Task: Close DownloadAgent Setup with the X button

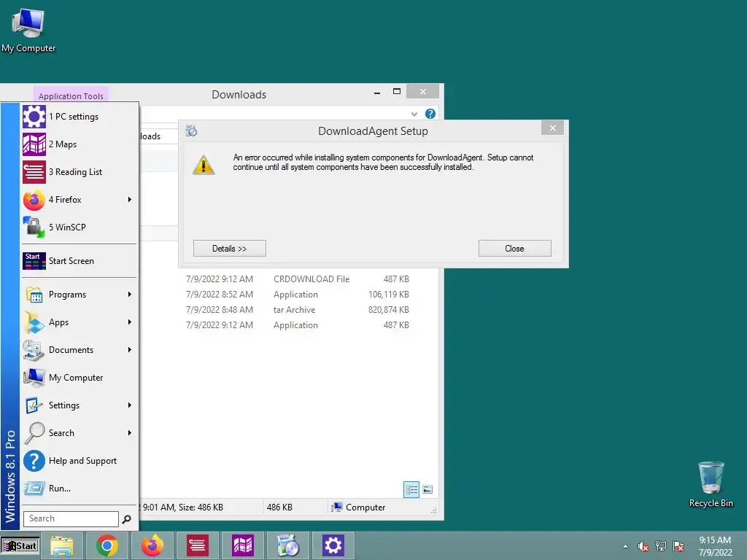Action: pos(553,128)
